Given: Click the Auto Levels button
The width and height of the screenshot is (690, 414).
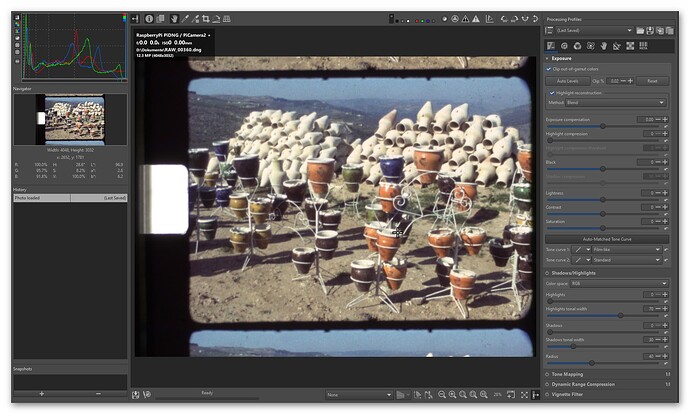Looking at the screenshot, I should point(567,81).
